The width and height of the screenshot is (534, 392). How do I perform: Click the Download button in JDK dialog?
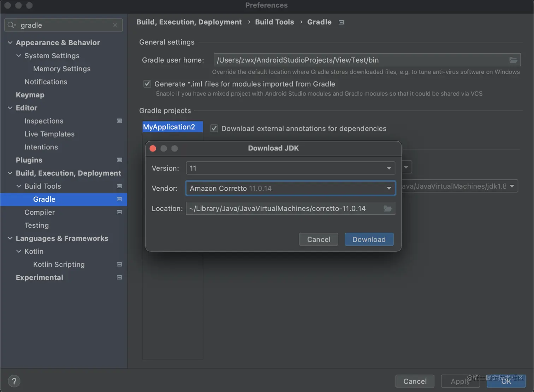(369, 239)
